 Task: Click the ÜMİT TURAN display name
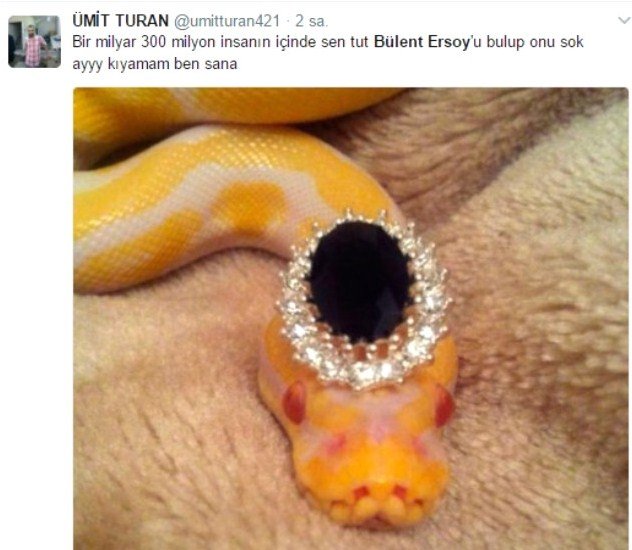pyautogui.click(x=120, y=21)
